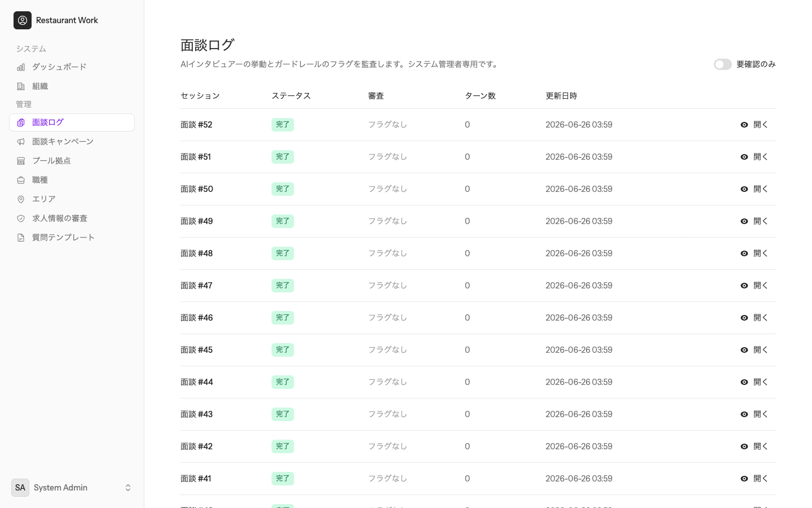Open 面談 #45 with 開く
Image resolution: width=812 pixels, height=508 pixels.
coord(754,350)
